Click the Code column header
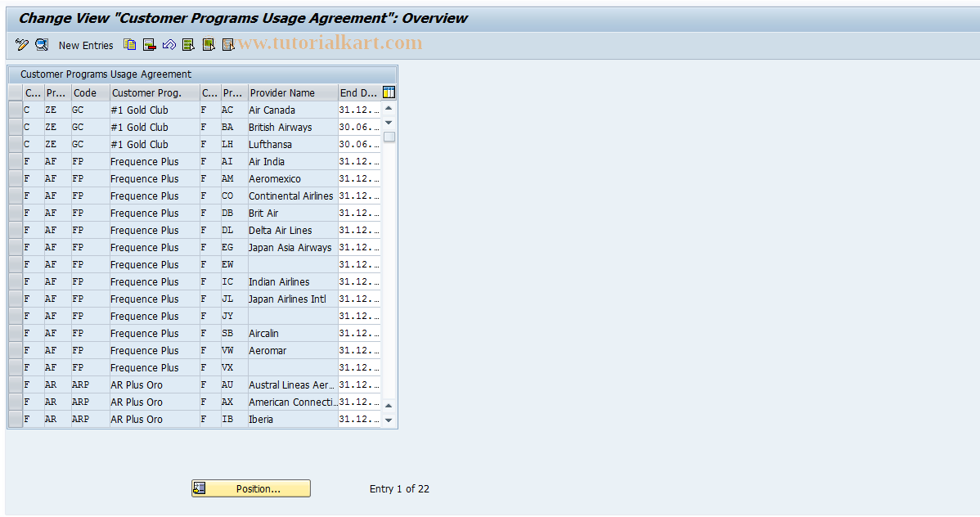 click(90, 92)
